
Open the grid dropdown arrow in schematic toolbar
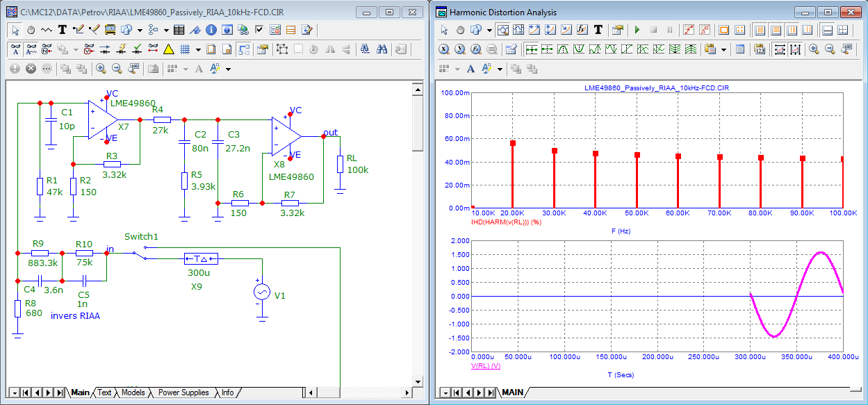[198, 49]
